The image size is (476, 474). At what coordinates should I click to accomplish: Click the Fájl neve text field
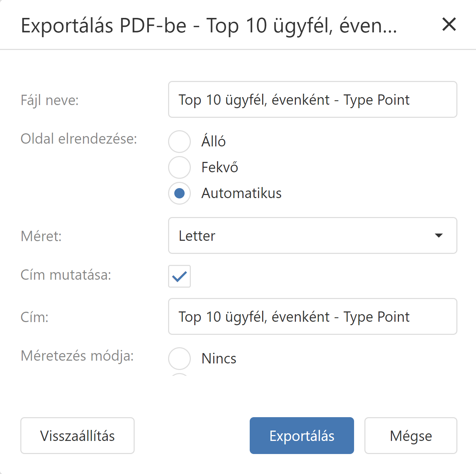pos(312,100)
